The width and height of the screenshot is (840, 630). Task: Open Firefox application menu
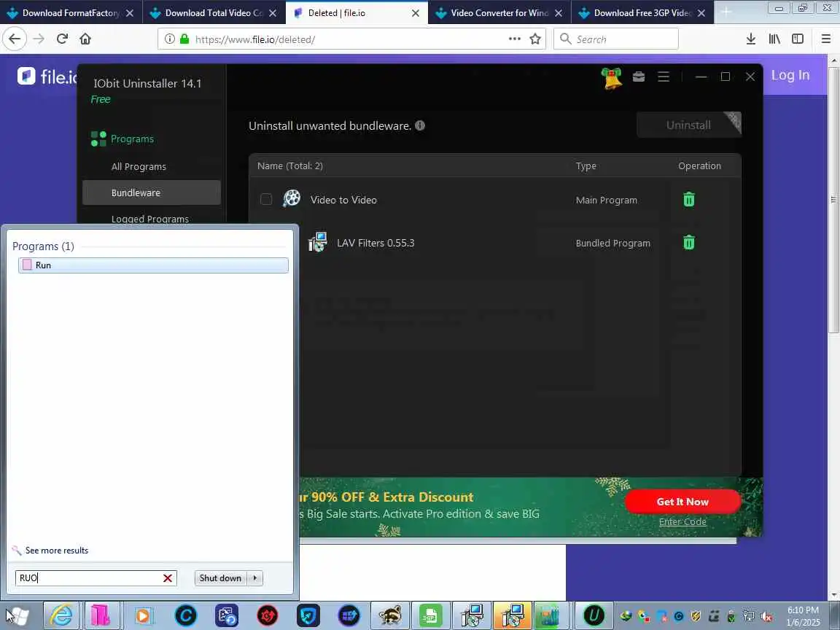point(825,39)
